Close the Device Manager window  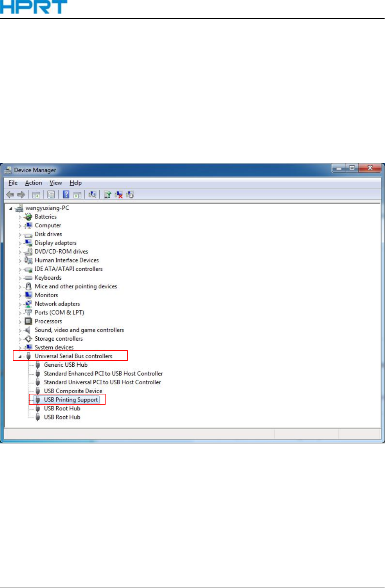coord(370,168)
